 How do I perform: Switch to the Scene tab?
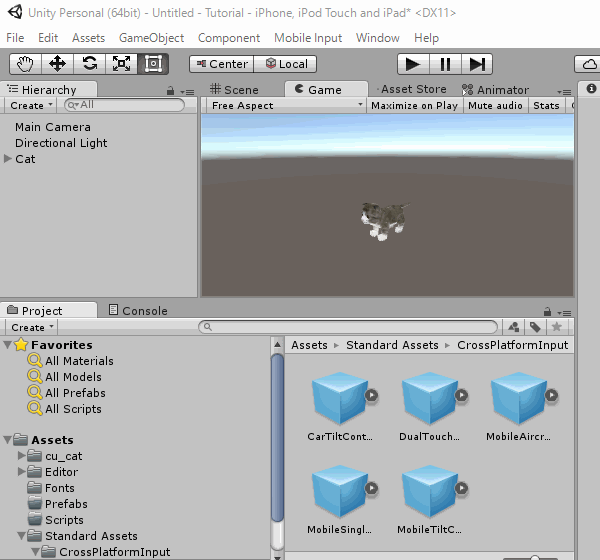pos(235,90)
